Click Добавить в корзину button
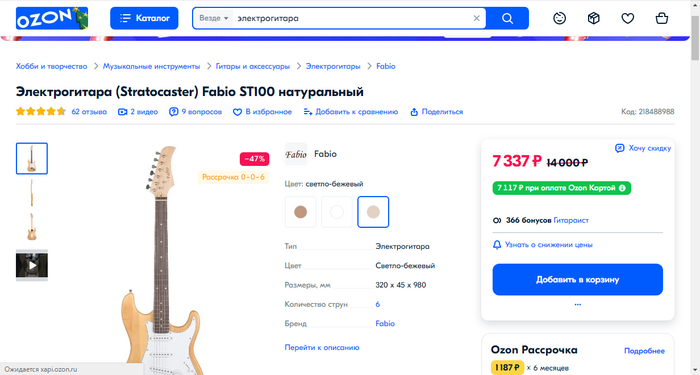This screenshot has width=700, height=375. [578, 279]
